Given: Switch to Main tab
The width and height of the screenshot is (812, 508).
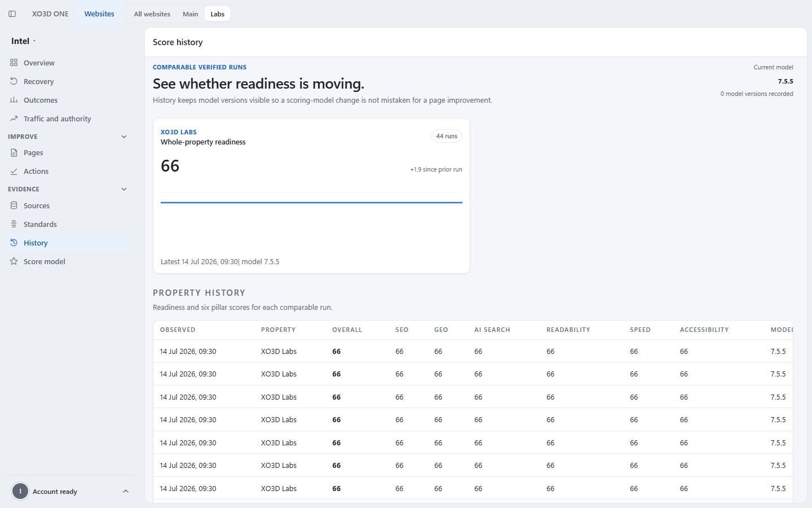Looking at the screenshot, I should [191, 14].
